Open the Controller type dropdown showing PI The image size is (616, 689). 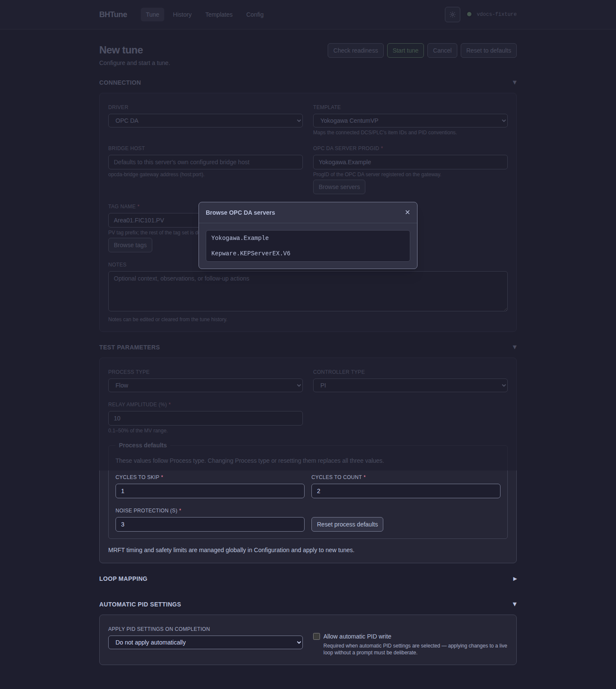pos(410,385)
